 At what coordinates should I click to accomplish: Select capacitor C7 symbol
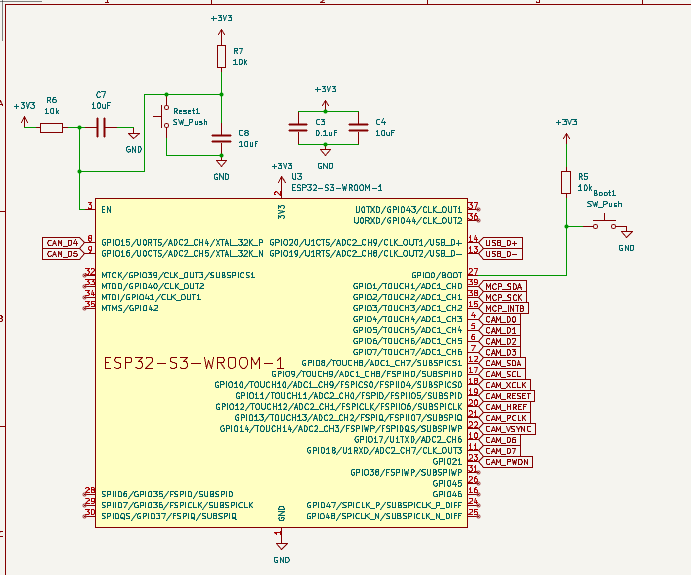coord(101,128)
